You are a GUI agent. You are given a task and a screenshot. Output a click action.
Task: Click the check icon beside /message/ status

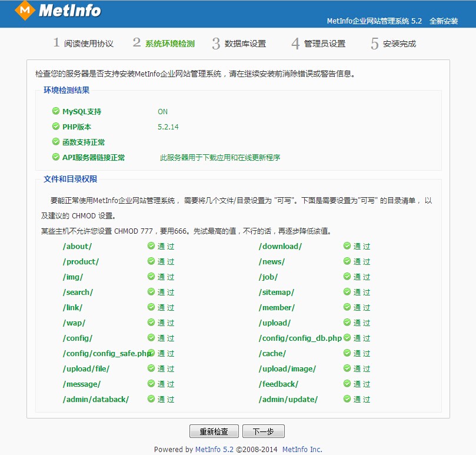click(x=151, y=384)
